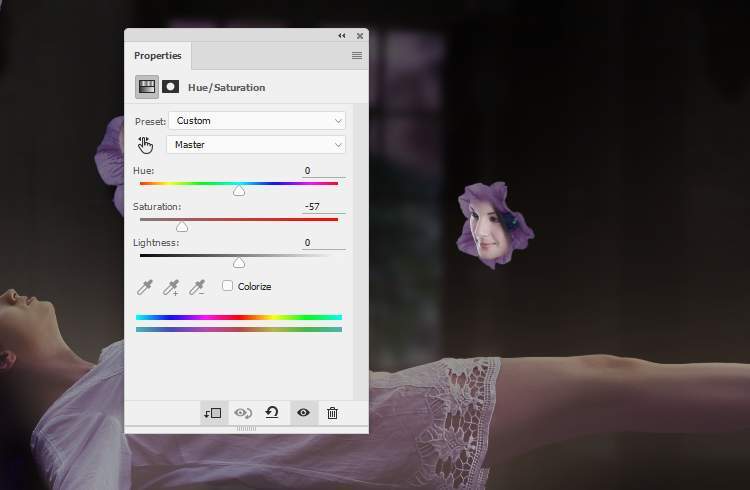
Task: Select the layer mask icon
Action: (x=170, y=87)
